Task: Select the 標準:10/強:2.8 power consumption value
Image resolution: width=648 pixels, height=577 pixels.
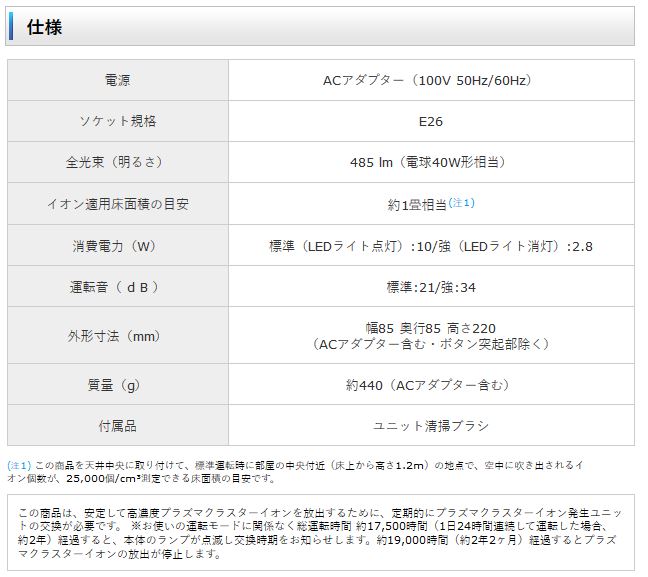Action: pos(431,245)
